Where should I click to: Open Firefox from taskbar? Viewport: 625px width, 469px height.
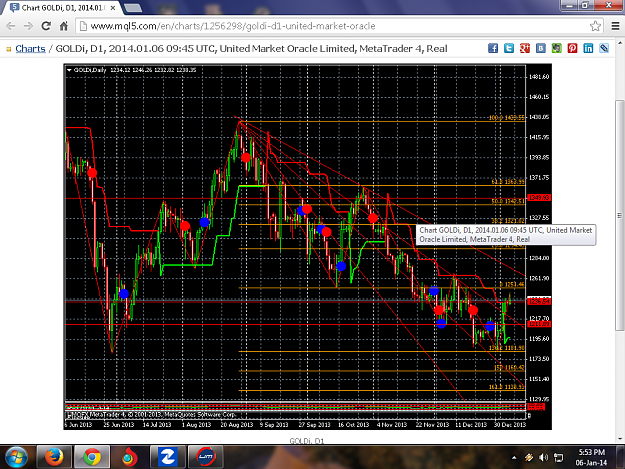coord(54,457)
